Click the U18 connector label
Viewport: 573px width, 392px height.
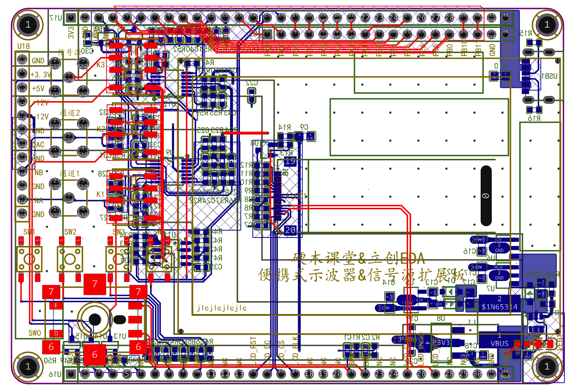[x=24, y=46]
